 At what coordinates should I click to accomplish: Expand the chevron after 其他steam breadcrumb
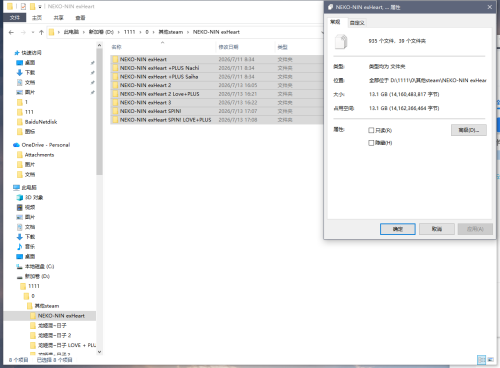(x=188, y=32)
